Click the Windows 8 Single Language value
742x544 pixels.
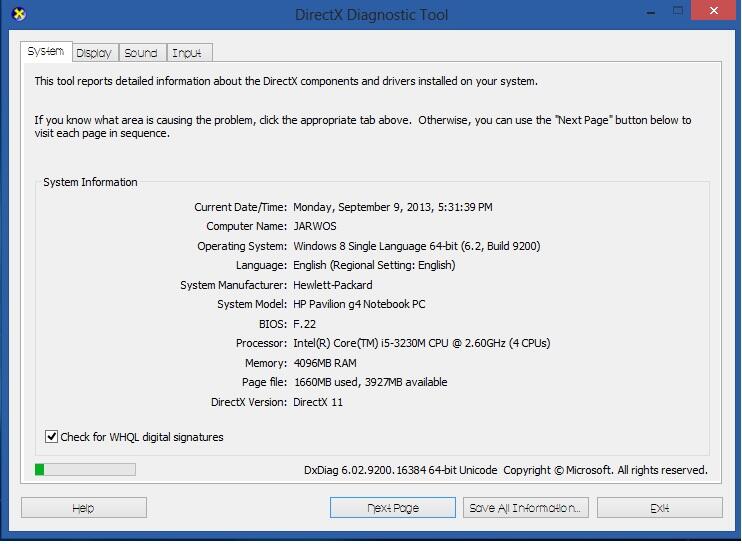pos(416,246)
